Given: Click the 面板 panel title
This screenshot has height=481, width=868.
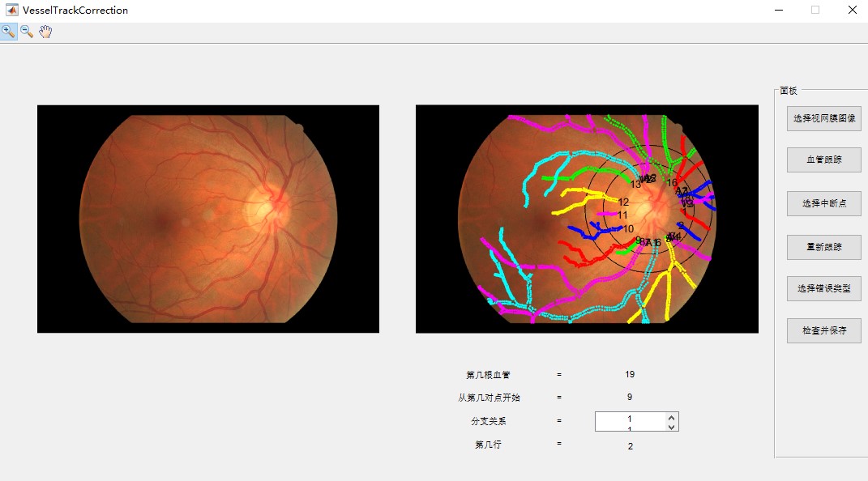Looking at the screenshot, I should (x=789, y=91).
